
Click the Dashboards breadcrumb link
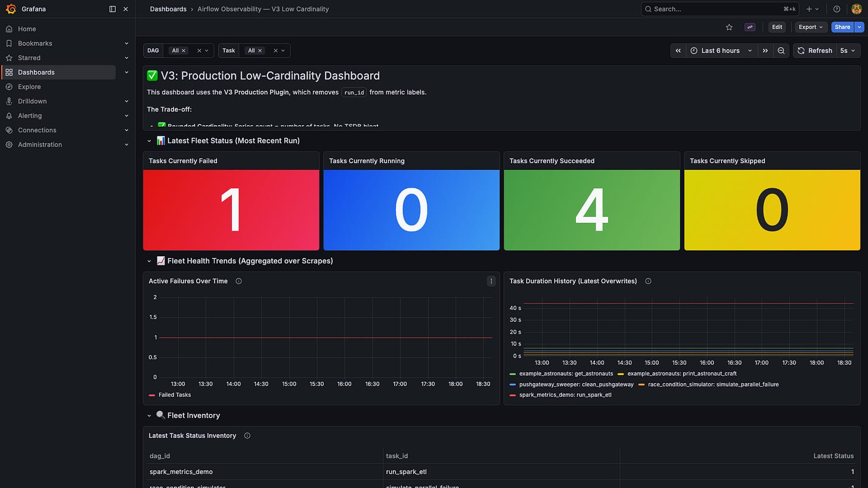(168, 9)
